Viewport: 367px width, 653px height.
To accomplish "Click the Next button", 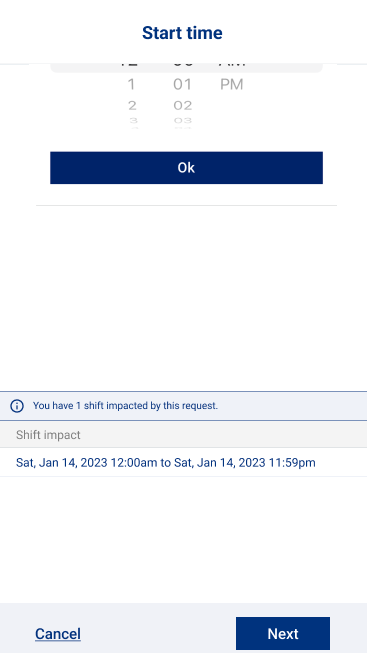I will click(x=283, y=633).
